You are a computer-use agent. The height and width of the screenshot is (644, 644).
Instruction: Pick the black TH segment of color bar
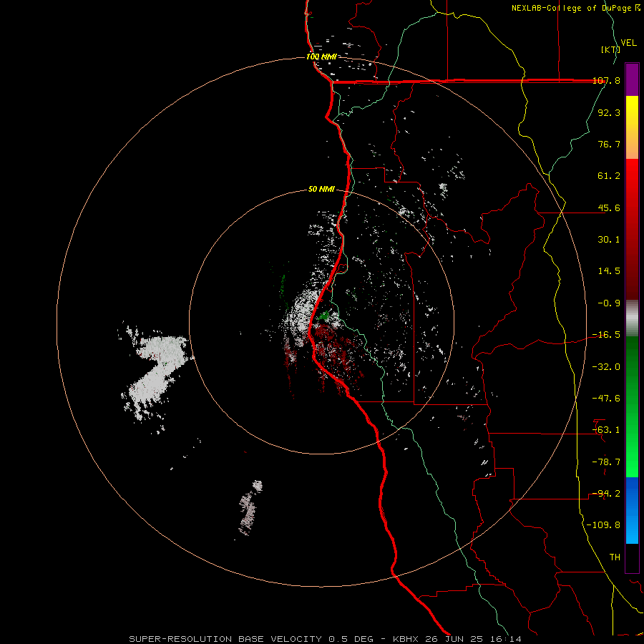[x=632, y=558]
